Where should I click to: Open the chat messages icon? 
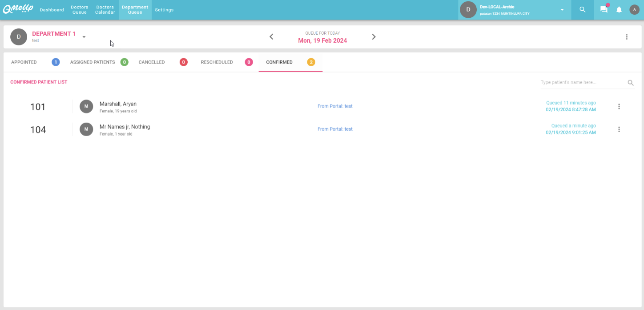point(604,9)
